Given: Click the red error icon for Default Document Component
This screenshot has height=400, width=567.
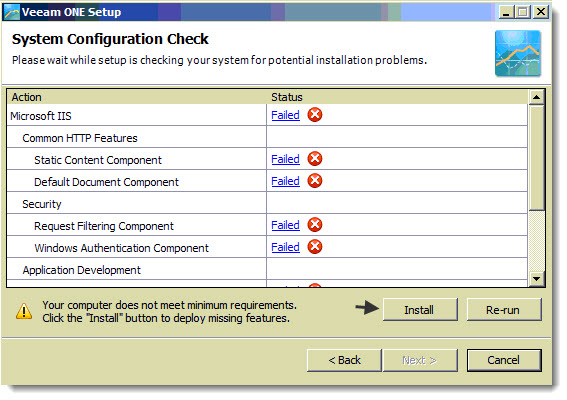Looking at the screenshot, I should point(315,181).
